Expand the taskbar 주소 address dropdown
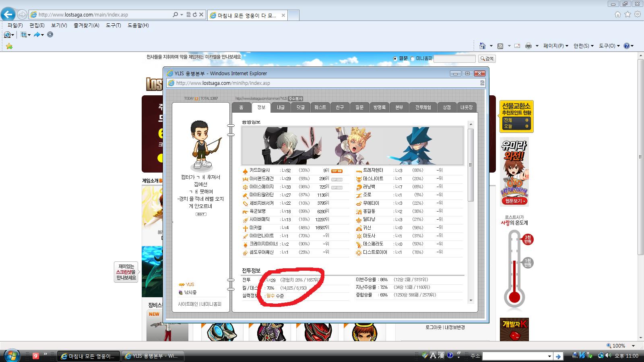 tap(549, 356)
